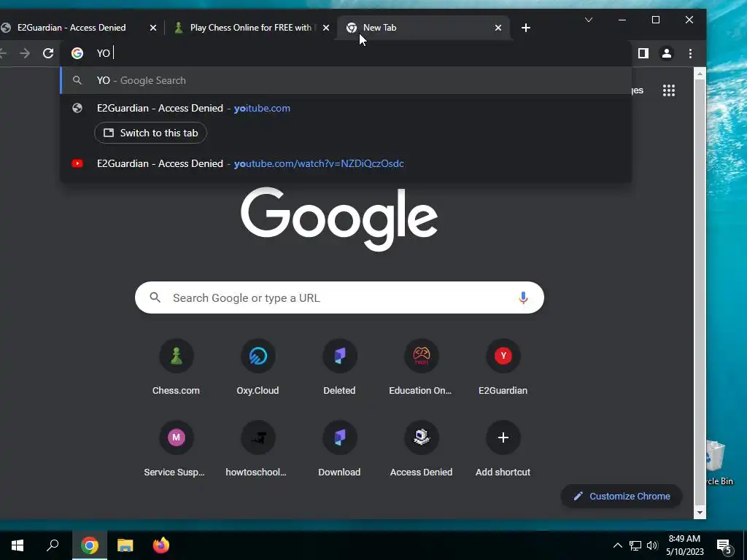Open the volume control in tray
Image resolution: width=747 pixels, height=560 pixels.
click(653, 545)
